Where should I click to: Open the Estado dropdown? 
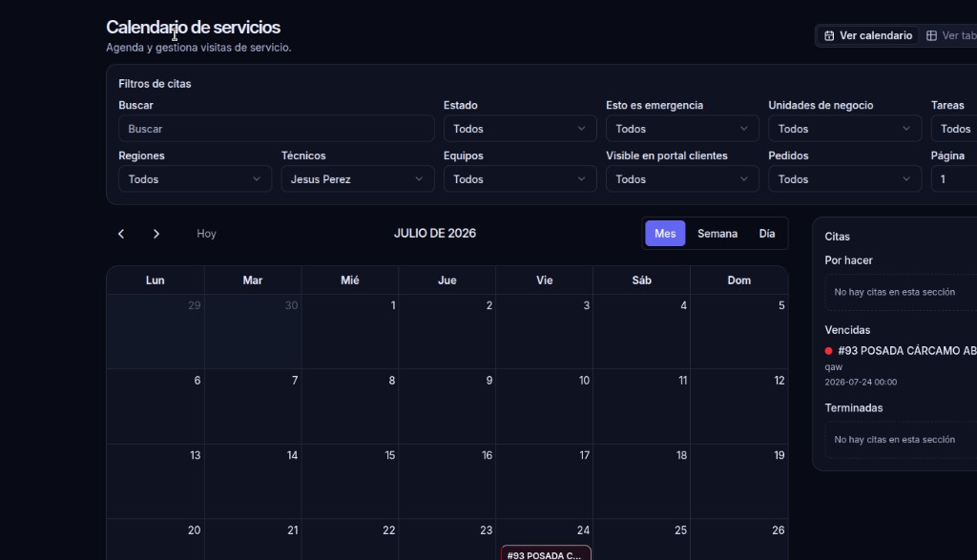pos(520,129)
